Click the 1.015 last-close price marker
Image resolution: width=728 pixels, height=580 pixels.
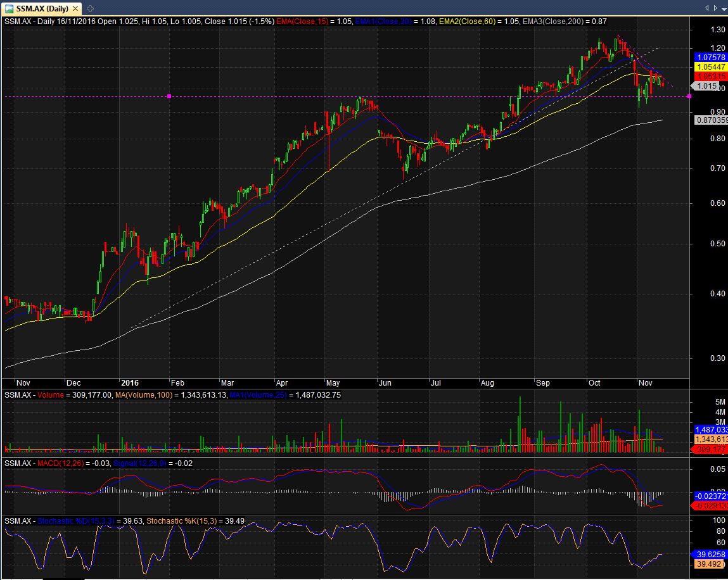pyautogui.click(x=706, y=86)
